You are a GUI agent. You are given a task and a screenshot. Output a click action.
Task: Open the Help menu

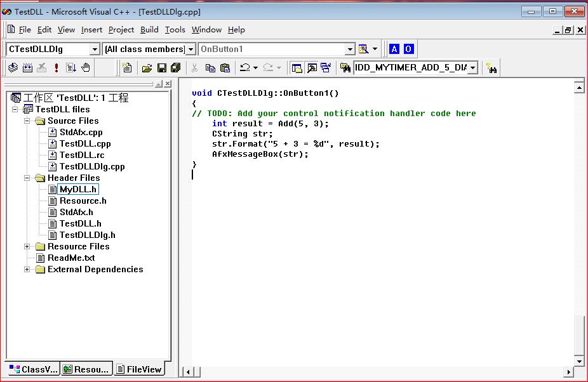pos(236,30)
